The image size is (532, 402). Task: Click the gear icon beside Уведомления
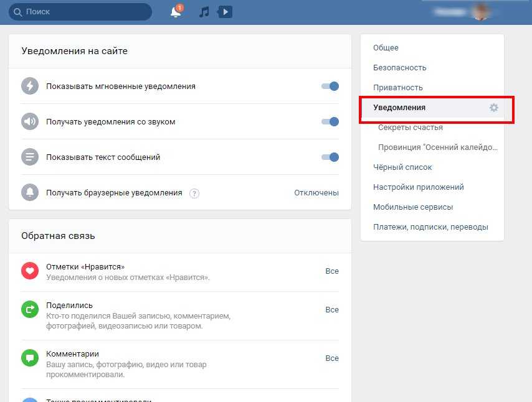[494, 108]
